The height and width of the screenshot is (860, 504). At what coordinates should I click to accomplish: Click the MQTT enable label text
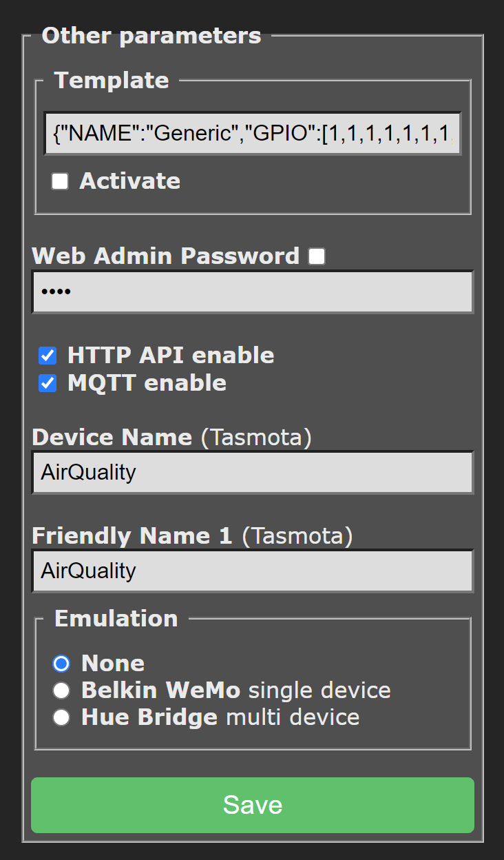point(146,383)
